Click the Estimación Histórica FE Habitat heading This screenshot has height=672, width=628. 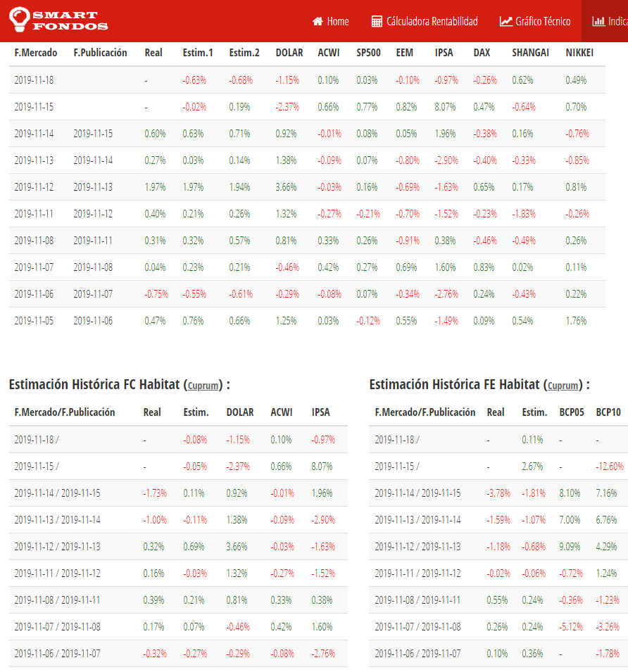[479, 384]
